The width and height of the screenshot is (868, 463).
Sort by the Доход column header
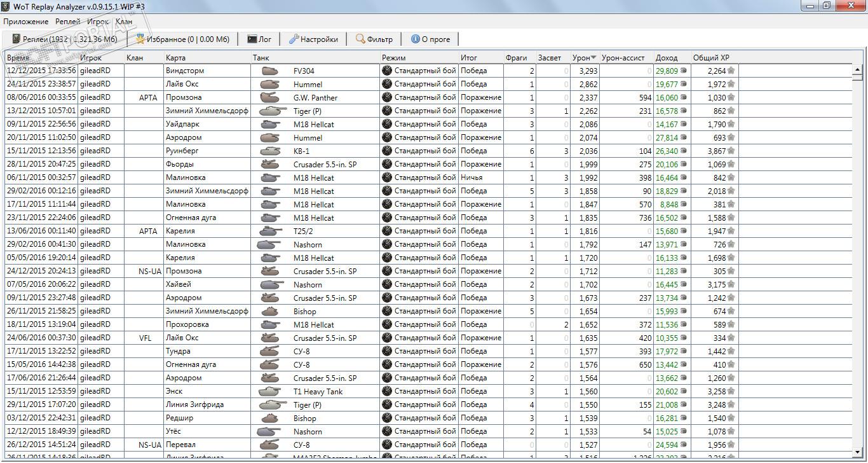coord(672,58)
